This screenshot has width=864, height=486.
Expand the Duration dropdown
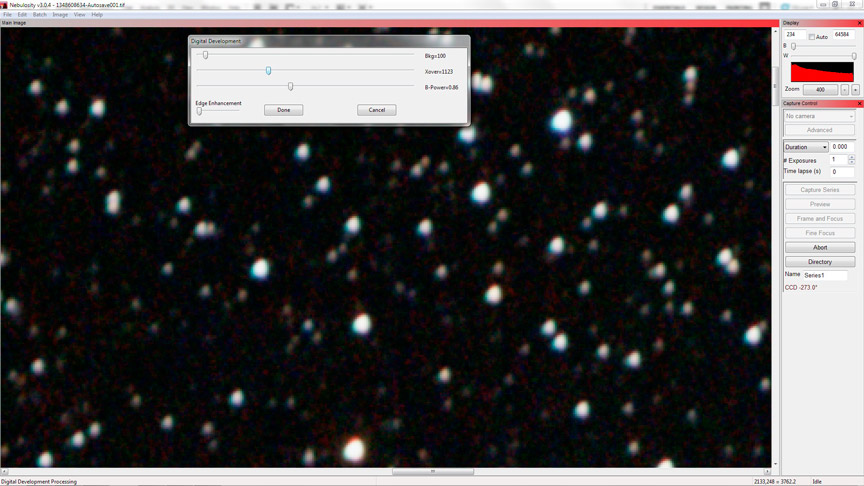[x=805, y=147]
